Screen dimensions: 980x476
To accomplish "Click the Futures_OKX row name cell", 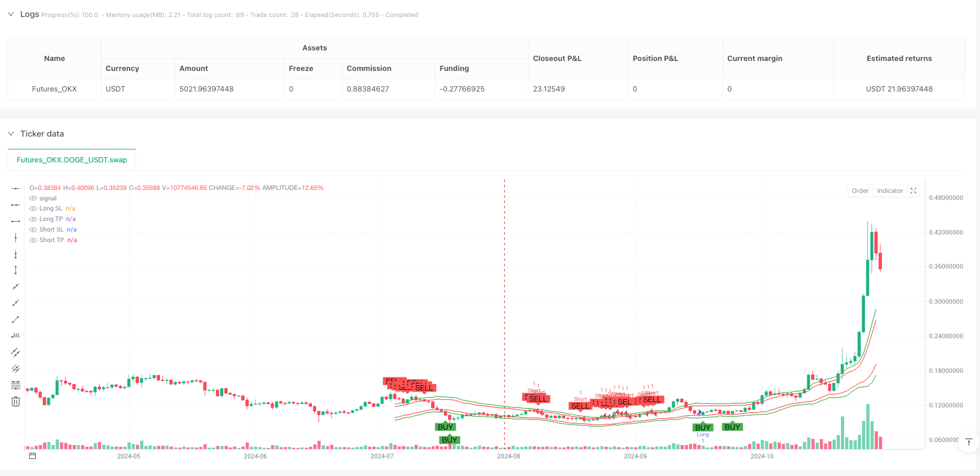I will coord(55,89).
